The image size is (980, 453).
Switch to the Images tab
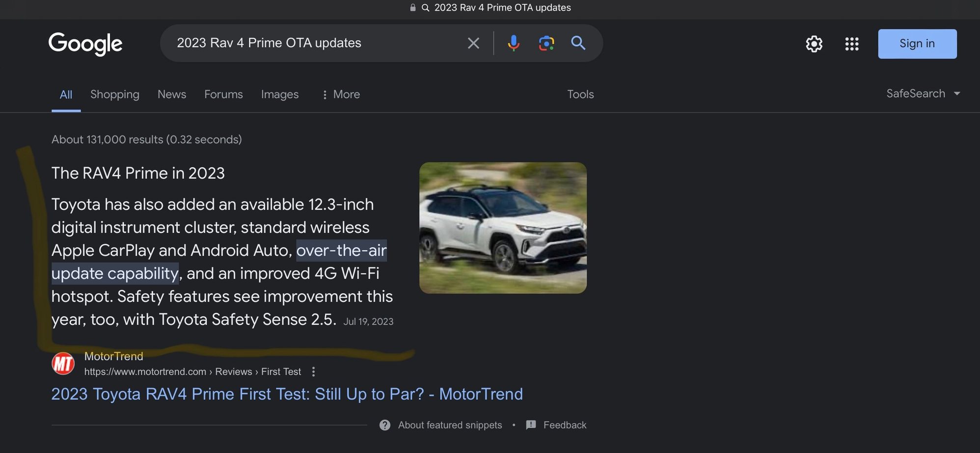(x=279, y=94)
